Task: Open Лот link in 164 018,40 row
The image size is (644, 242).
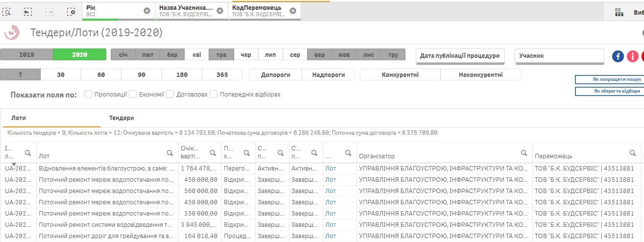Action: pos(331,236)
